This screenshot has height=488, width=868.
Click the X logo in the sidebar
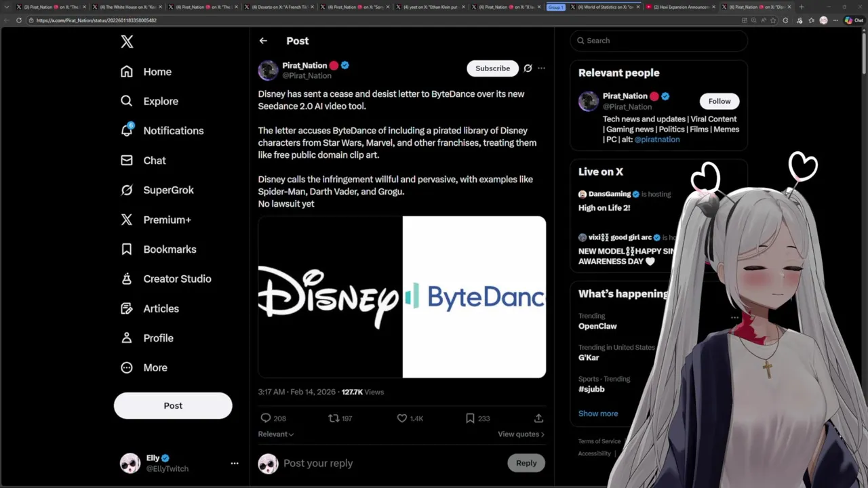(127, 42)
